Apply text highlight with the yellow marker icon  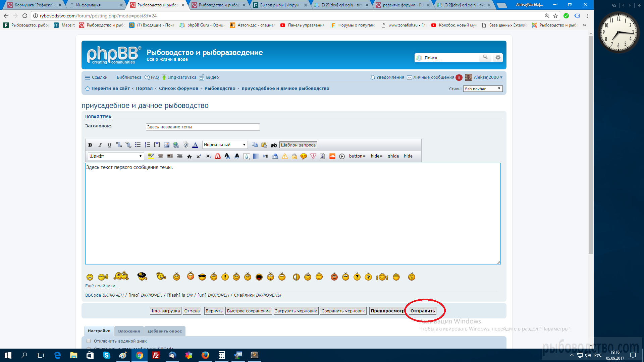tap(151, 156)
